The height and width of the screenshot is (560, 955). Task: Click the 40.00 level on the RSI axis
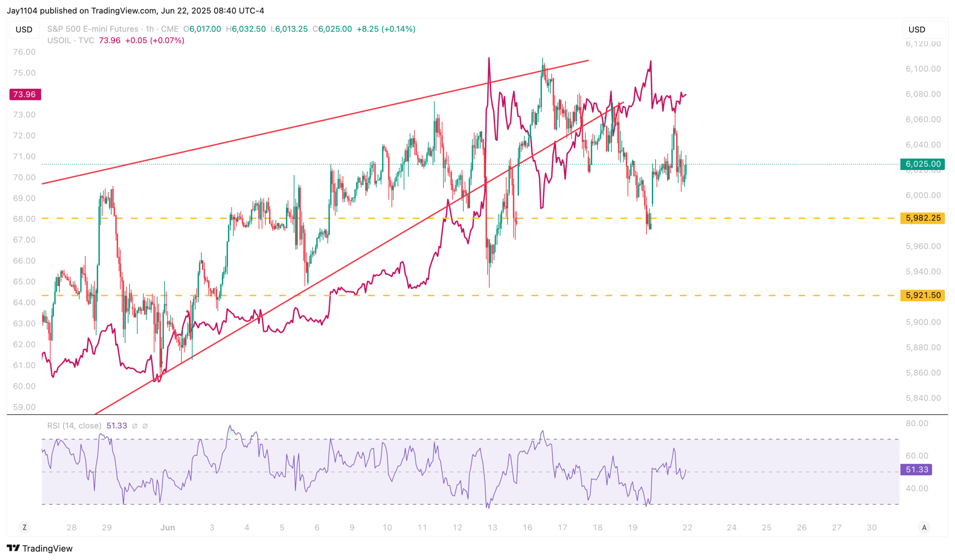pos(917,488)
